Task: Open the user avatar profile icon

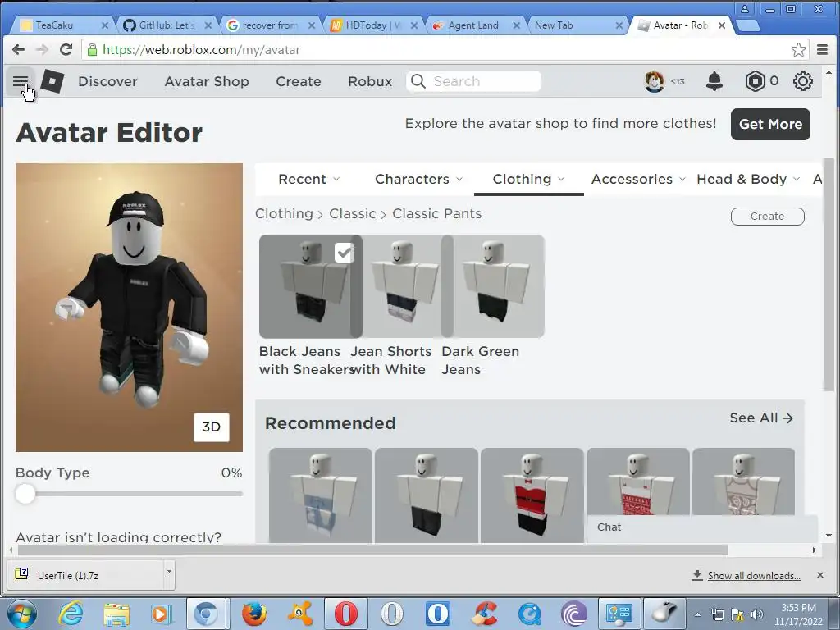Action: click(654, 81)
